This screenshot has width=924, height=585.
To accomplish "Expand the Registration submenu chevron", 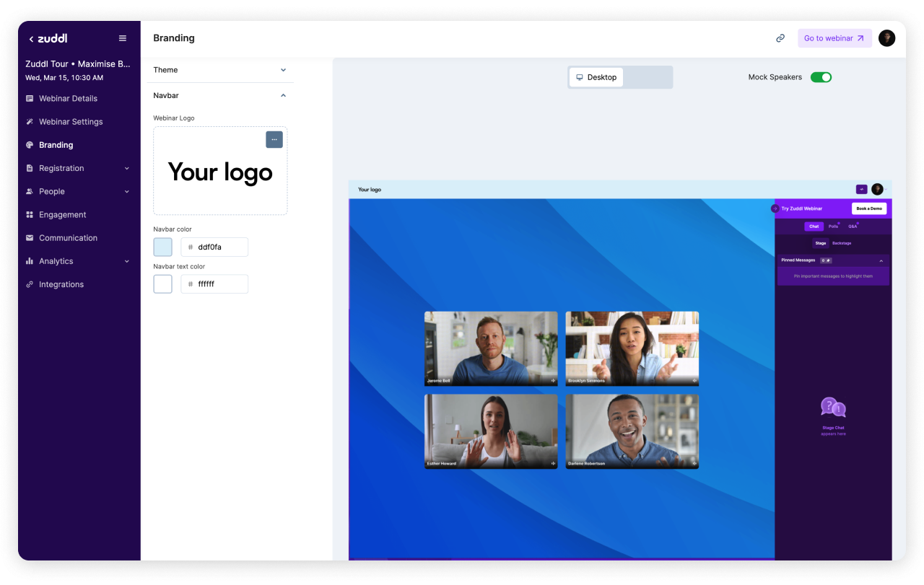I will pyautogui.click(x=127, y=168).
